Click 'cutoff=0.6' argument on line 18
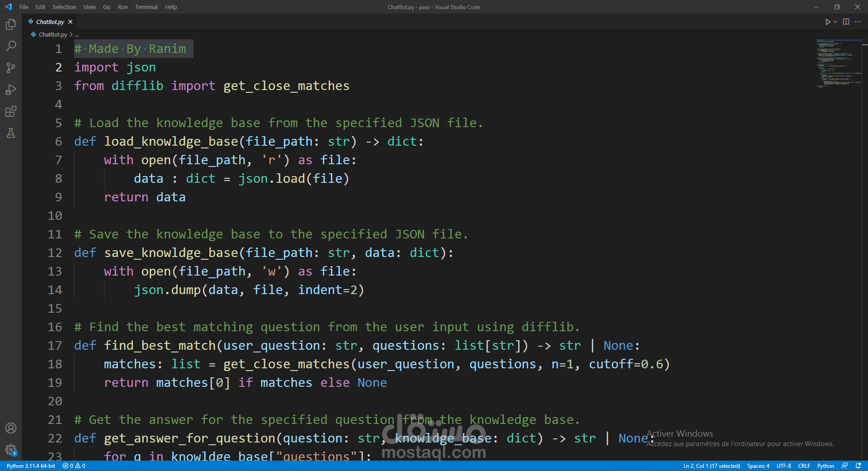Screen dimensions: 868x471 tap(626, 364)
